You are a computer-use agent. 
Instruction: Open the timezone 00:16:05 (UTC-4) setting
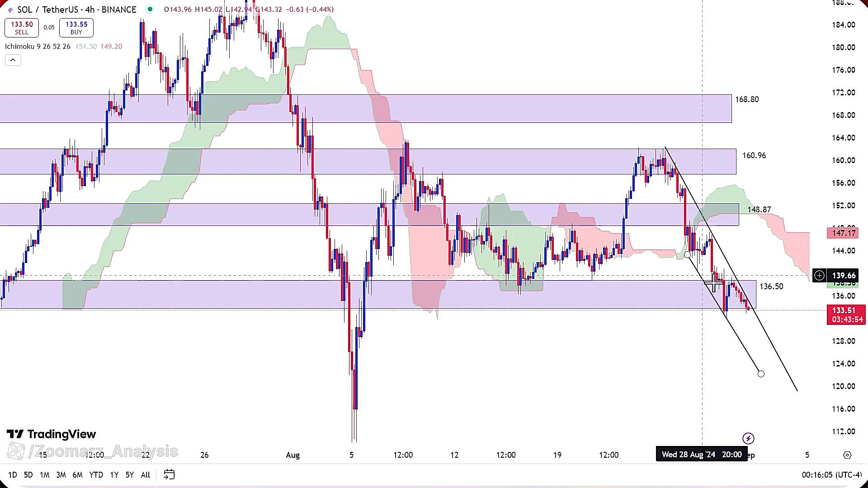832,475
